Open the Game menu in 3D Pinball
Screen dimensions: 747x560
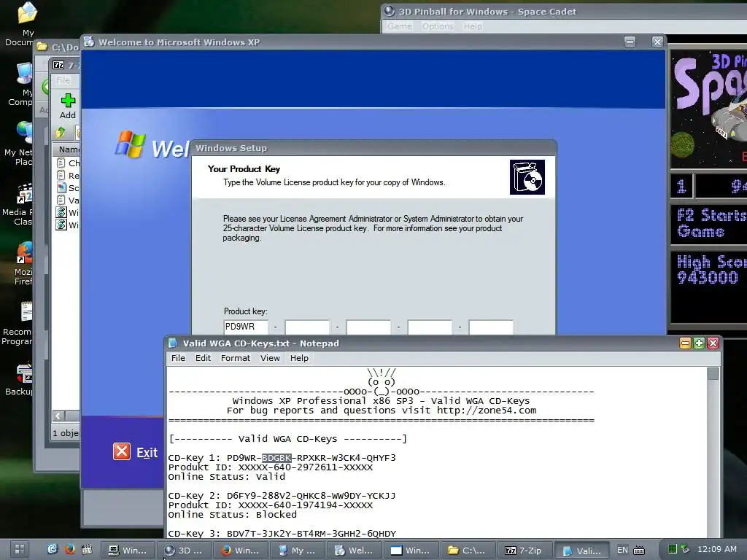[x=400, y=26]
